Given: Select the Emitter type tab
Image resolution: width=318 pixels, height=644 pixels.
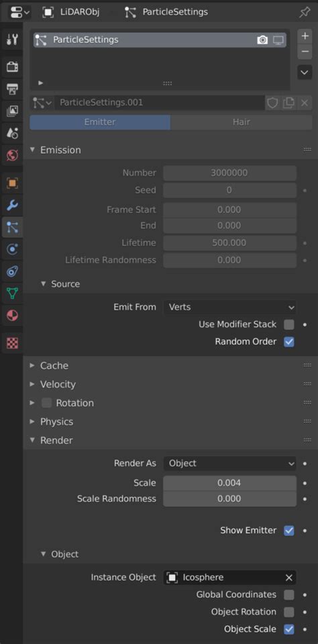Looking at the screenshot, I should [100, 122].
